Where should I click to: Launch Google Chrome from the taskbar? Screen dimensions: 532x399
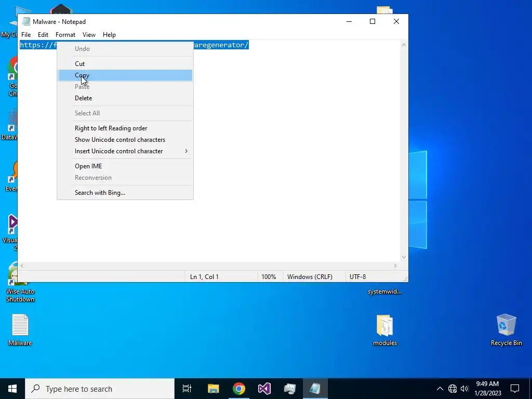pyautogui.click(x=239, y=389)
